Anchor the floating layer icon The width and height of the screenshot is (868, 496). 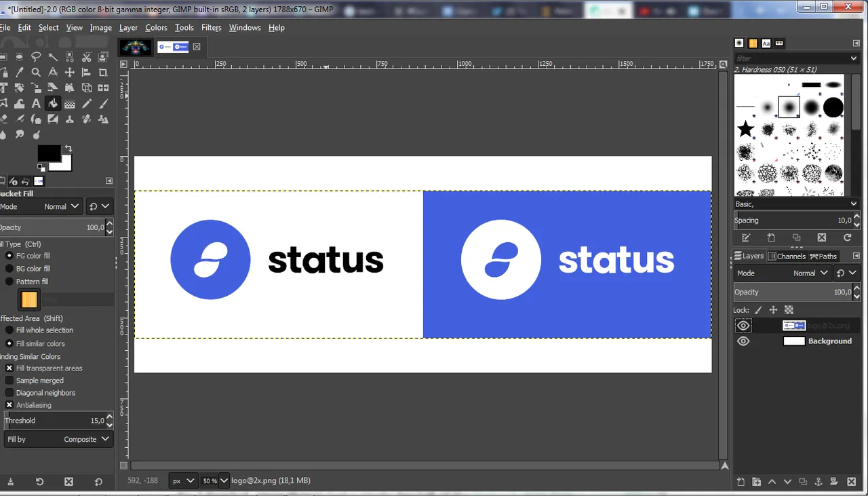click(x=818, y=482)
